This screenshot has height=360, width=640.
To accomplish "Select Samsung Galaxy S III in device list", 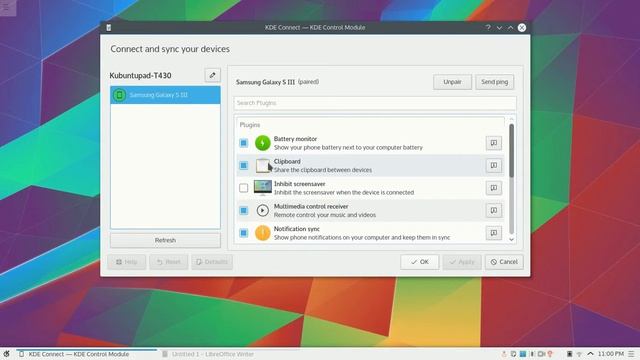I will tap(165, 95).
